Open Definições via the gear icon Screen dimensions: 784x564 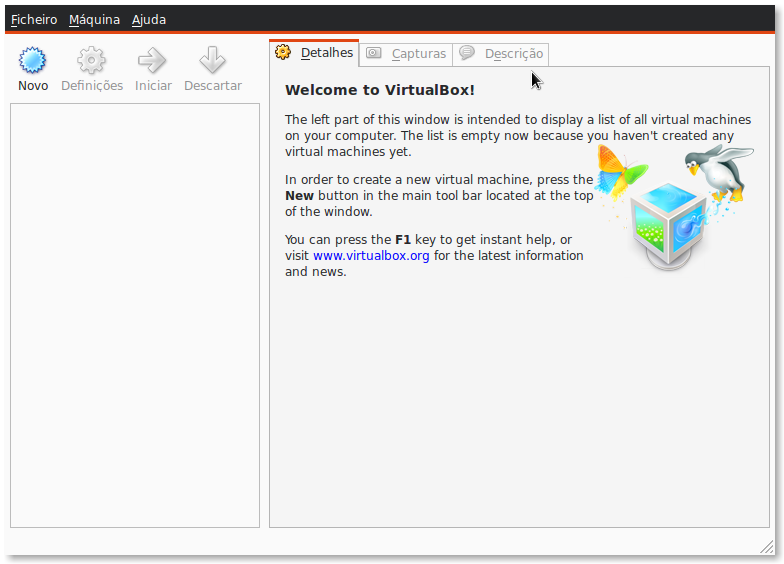[x=92, y=60]
